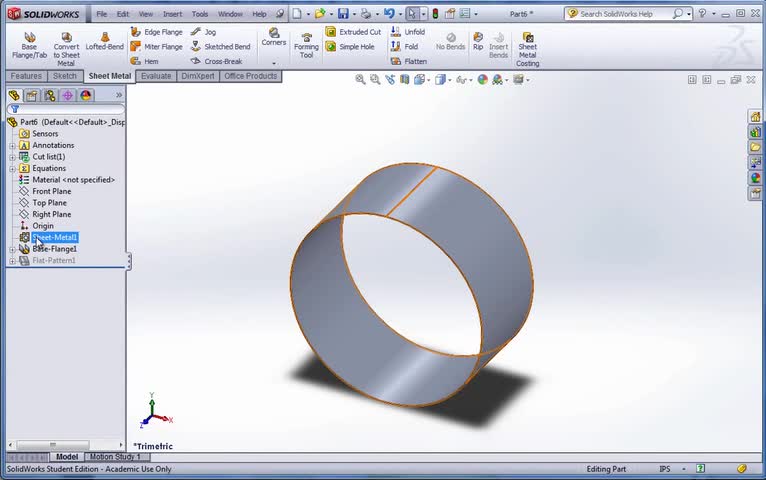Open the File menu
Viewport: 766px width, 480px height.
tap(102, 14)
